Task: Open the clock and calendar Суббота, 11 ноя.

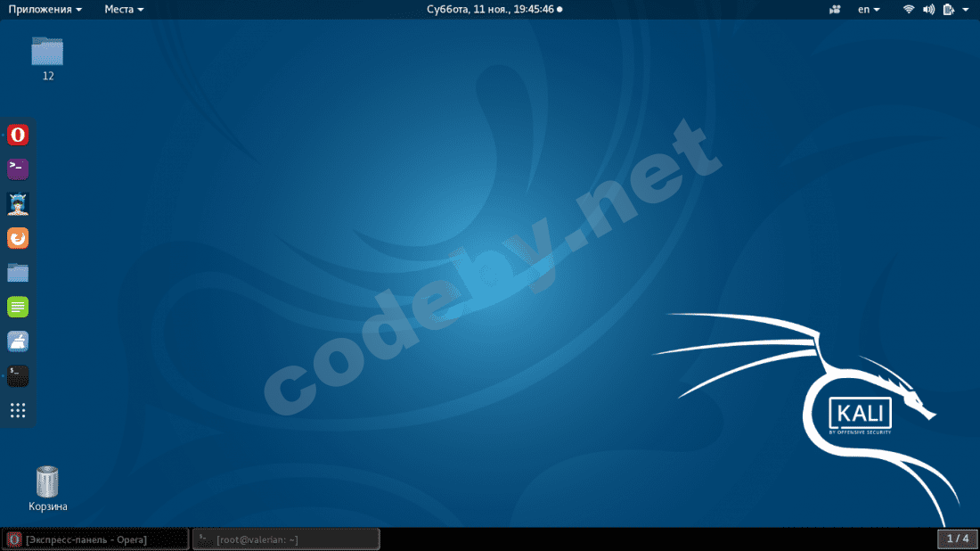Action: 494,10
